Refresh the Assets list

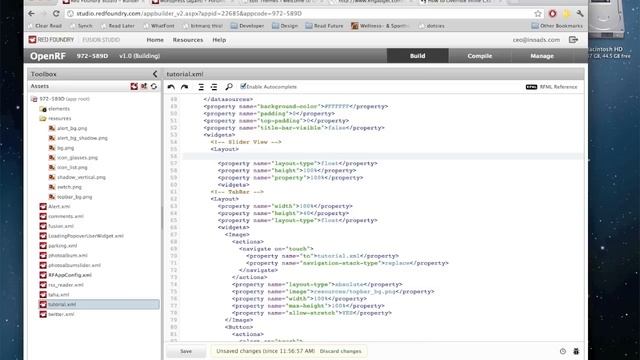pyautogui.click(x=154, y=86)
